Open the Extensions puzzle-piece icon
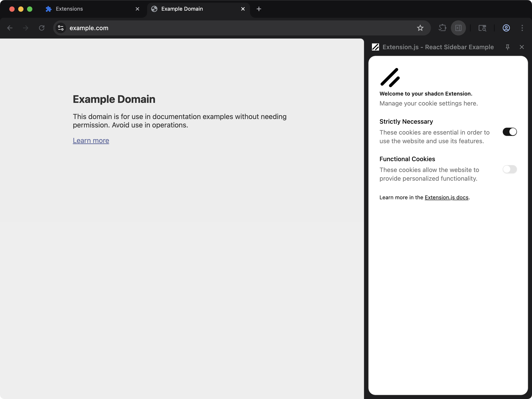The height and width of the screenshot is (399, 532). (442, 28)
